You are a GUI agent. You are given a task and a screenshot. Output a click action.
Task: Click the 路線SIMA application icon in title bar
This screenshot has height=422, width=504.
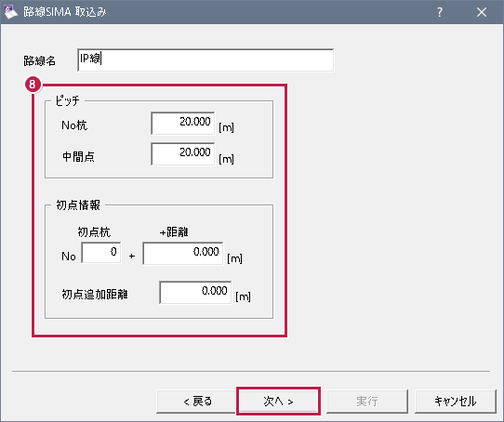(x=10, y=12)
